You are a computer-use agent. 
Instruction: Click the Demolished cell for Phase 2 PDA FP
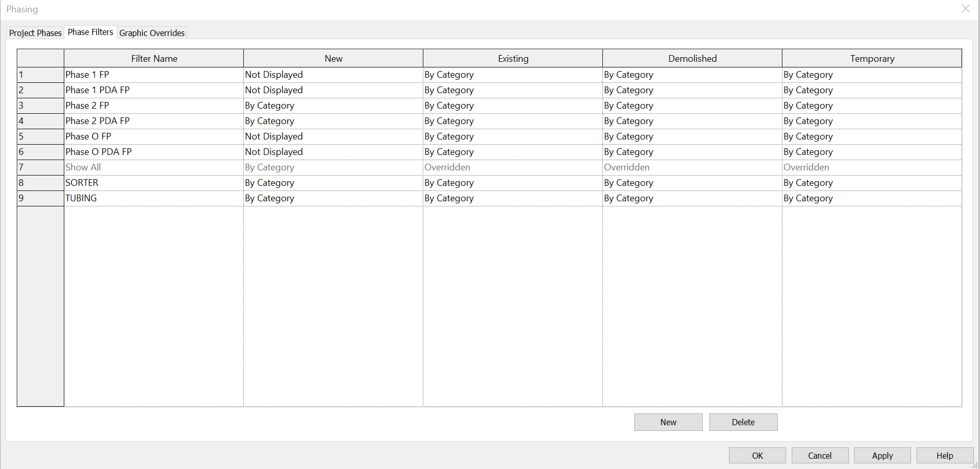pos(692,121)
